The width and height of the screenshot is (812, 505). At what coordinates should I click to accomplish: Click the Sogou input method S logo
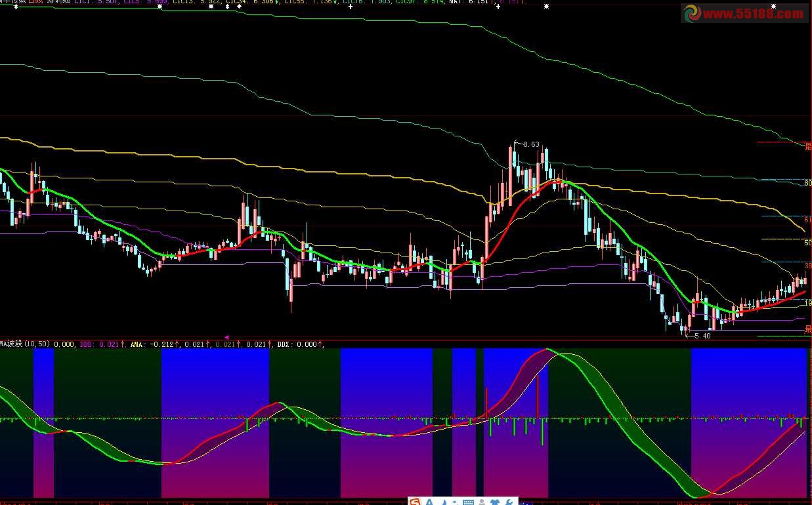[415, 501]
